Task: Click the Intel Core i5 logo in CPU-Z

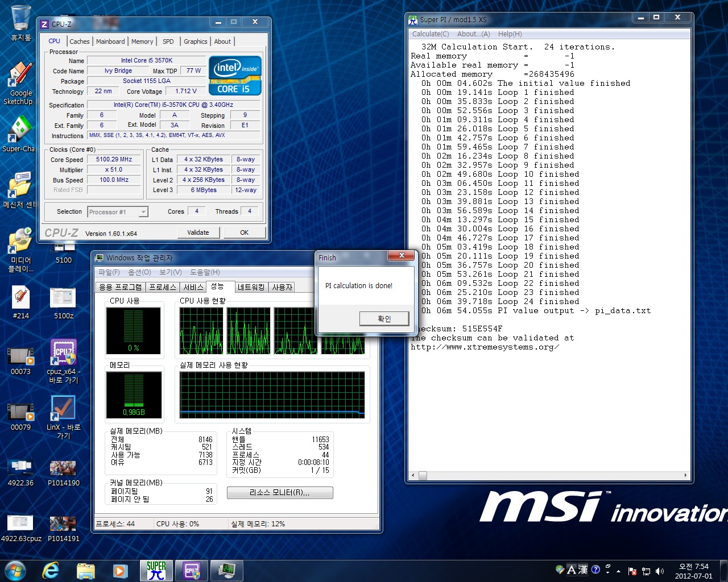Action: (235, 75)
